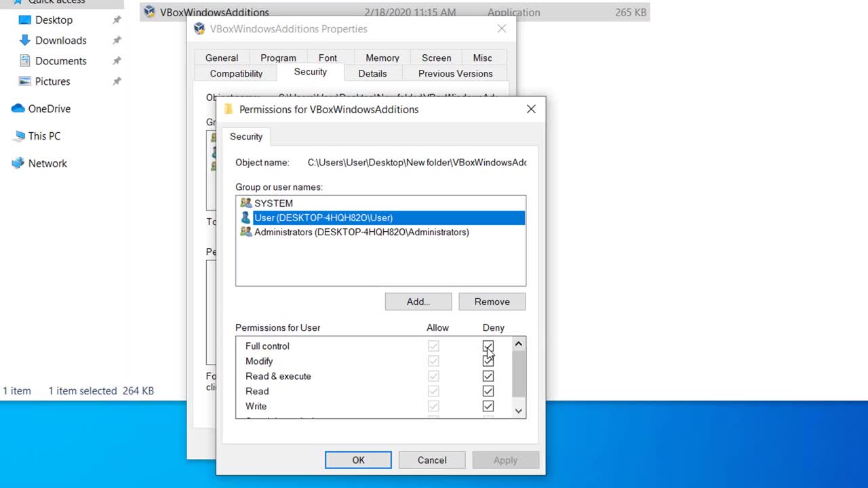Click the permissions list scrollbar thumb
The width and height of the screenshot is (868, 488).
point(519,373)
